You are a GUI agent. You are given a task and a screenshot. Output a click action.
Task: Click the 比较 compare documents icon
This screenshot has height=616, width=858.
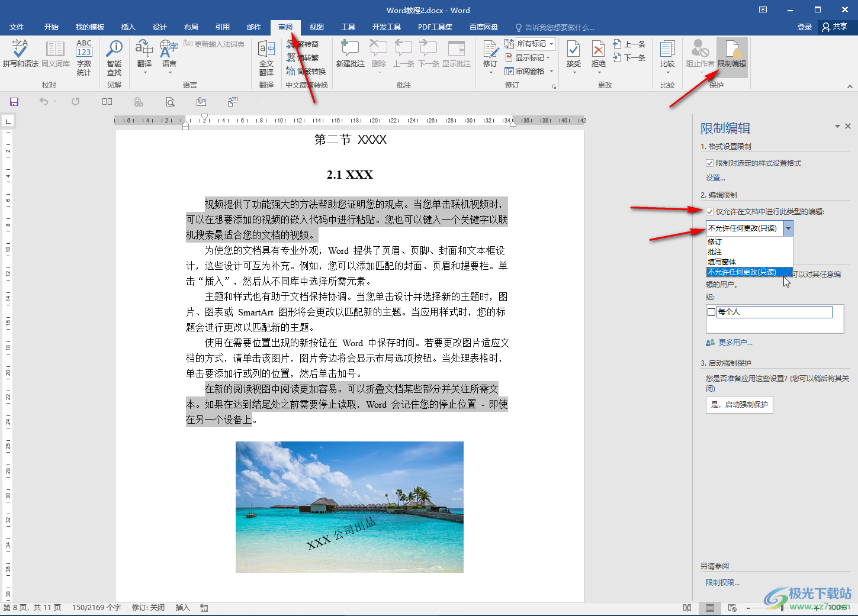tap(667, 54)
